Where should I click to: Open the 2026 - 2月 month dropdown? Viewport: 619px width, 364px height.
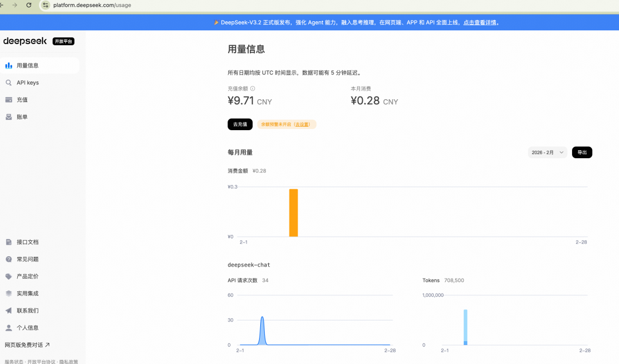click(547, 152)
